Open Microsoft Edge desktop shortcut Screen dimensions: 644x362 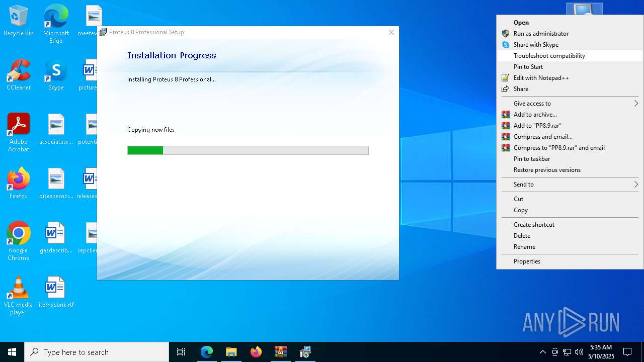(56, 24)
